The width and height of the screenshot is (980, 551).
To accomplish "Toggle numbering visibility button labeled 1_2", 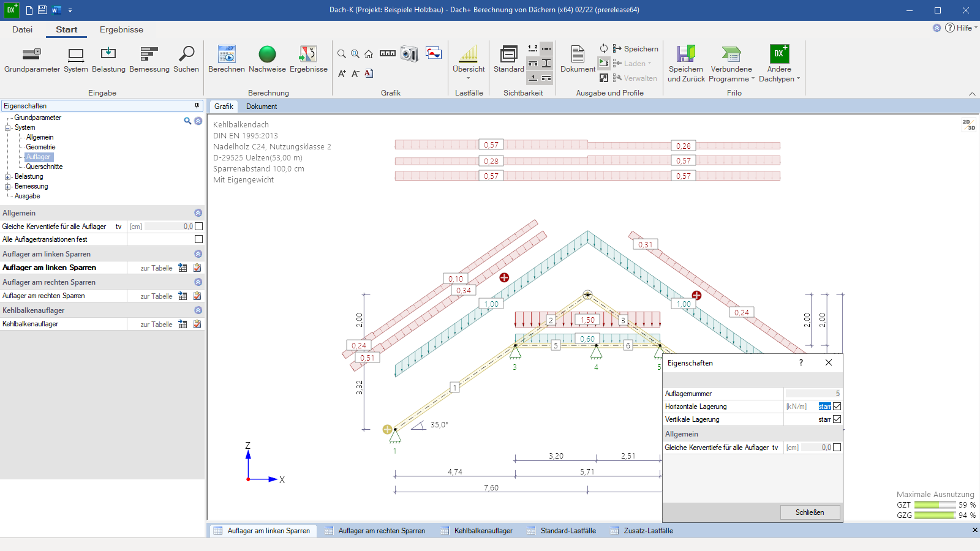I will [x=533, y=48].
